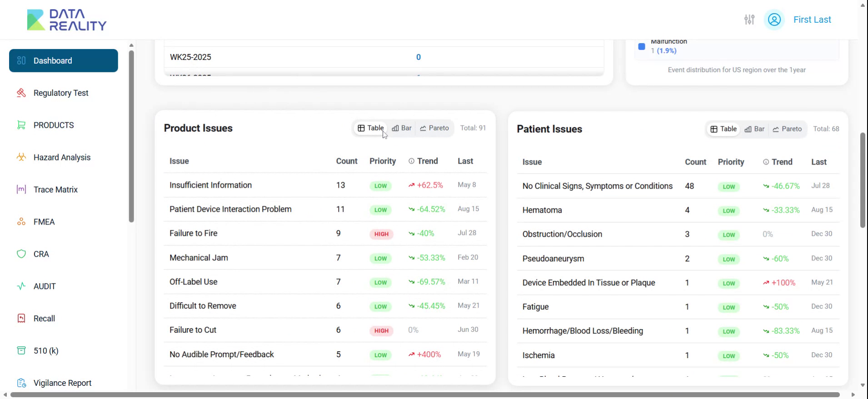This screenshot has height=399, width=868.
Task: Click the user profile avatar icon
Action: tap(774, 20)
